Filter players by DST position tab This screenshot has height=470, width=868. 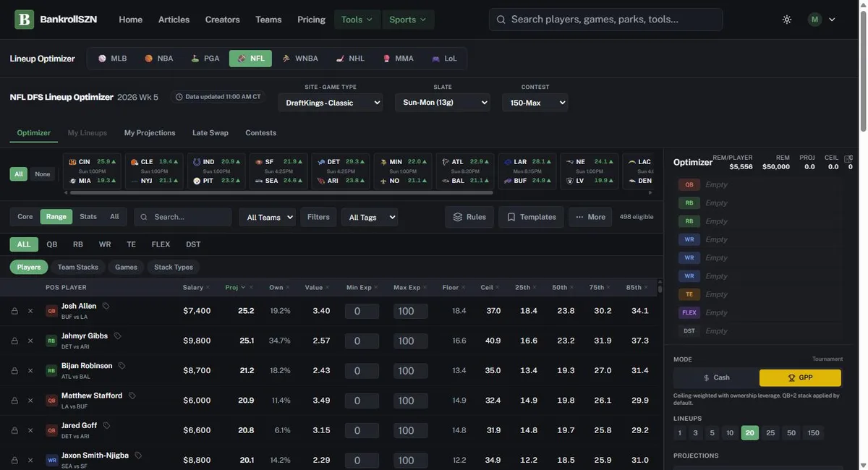click(x=193, y=244)
